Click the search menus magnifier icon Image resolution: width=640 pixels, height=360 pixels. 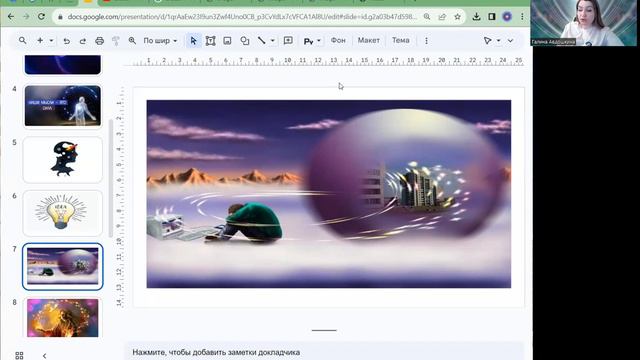(22, 40)
